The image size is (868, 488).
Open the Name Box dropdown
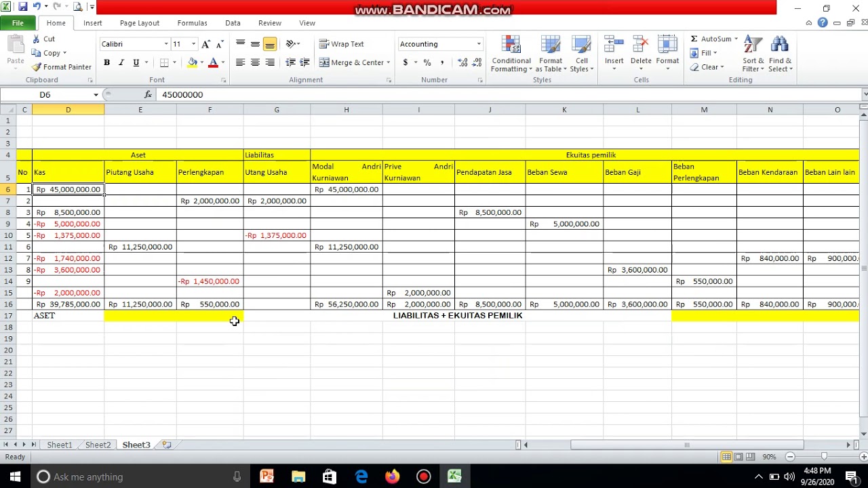tap(96, 95)
